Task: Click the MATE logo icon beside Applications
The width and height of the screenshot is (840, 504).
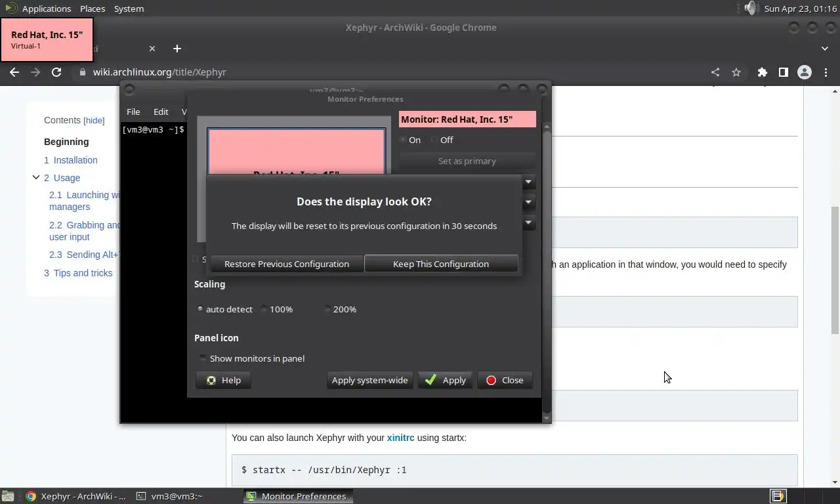Action: coord(10,9)
